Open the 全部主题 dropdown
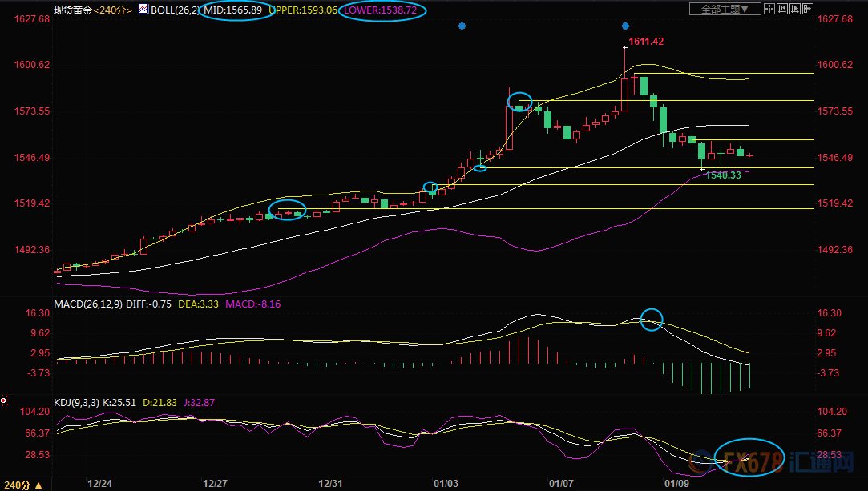 [x=725, y=10]
